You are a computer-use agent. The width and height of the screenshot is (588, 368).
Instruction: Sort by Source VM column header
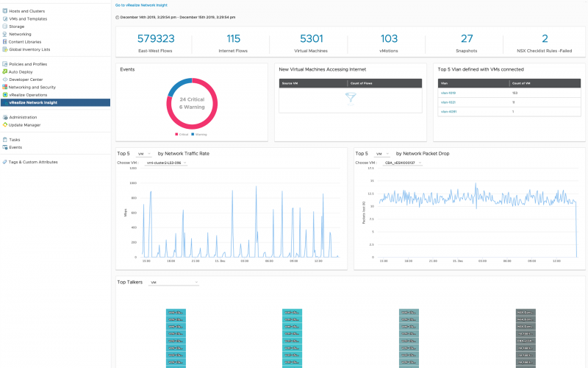(x=314, y=83)
